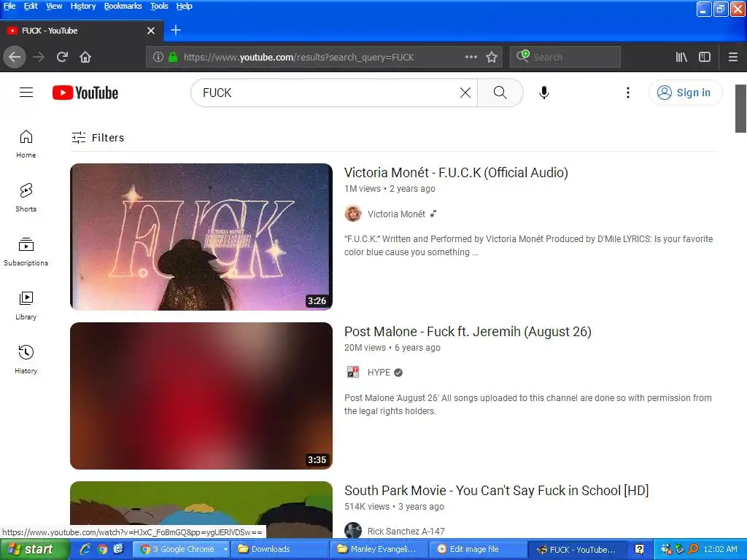Screen dimensions: 747x560
Task: Go to Home in the sidebar
Action: click(x=26, y=144)
